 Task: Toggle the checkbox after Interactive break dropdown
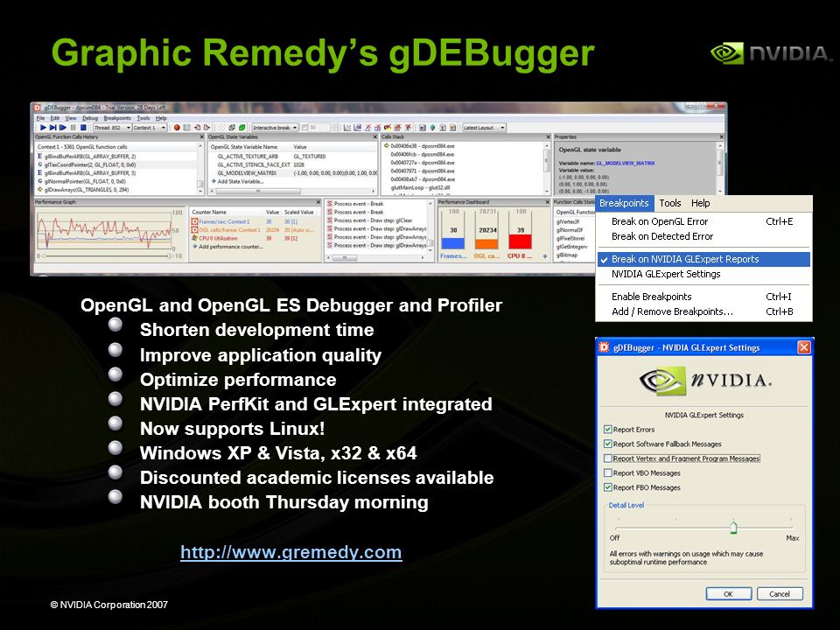point(304,128)
